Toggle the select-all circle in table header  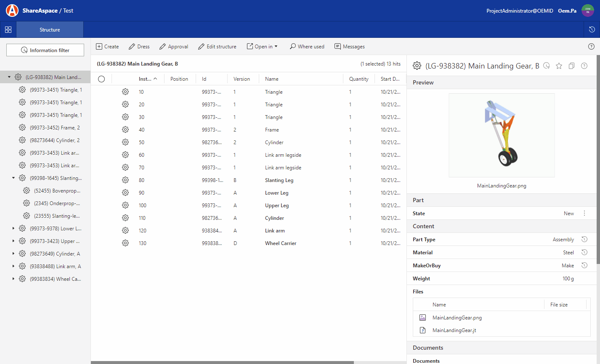point(101,79)
